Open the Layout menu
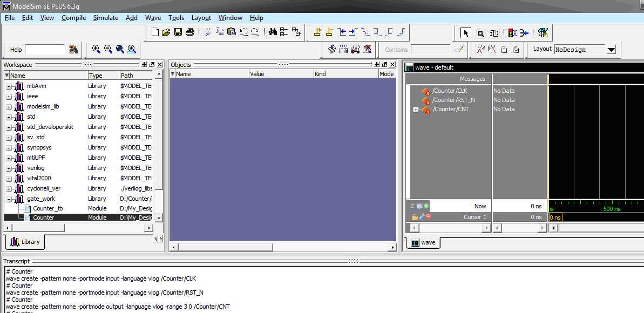The width and height of the screenshot is (644, 313). click(x=201, y=18)
